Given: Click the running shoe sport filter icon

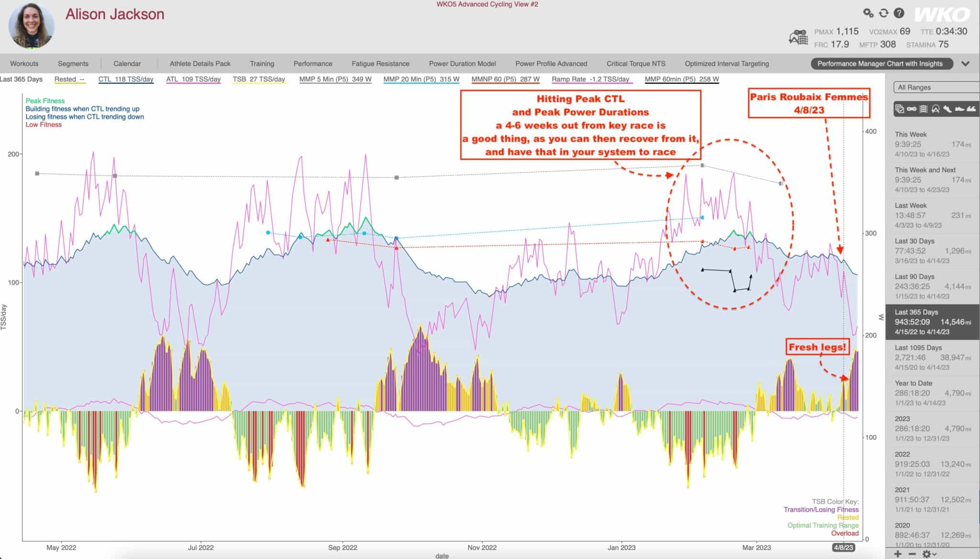Looking at the screenshot, I should pyautogui.click(x=947, y=109).
